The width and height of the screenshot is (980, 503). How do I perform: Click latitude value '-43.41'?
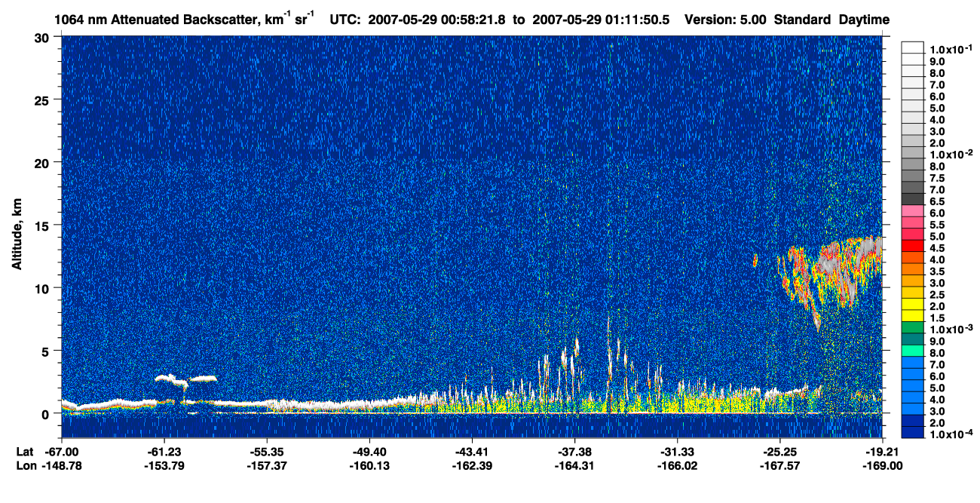pos(472,452)
